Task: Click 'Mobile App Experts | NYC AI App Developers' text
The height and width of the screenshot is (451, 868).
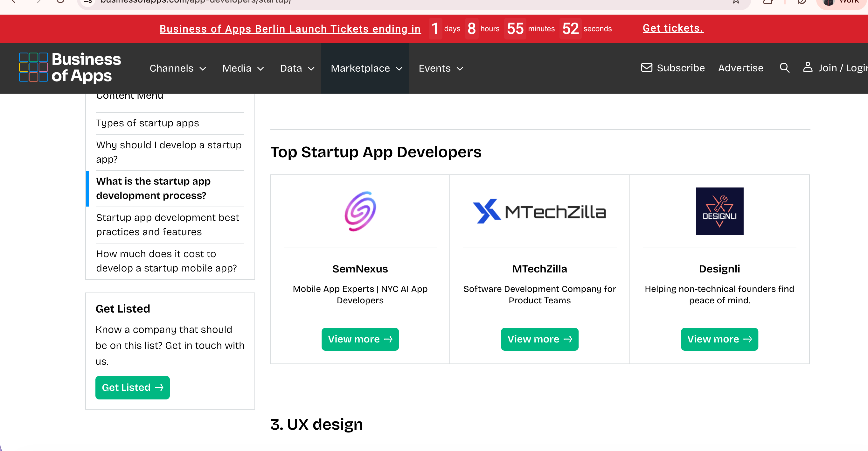Action: point(360,295)
